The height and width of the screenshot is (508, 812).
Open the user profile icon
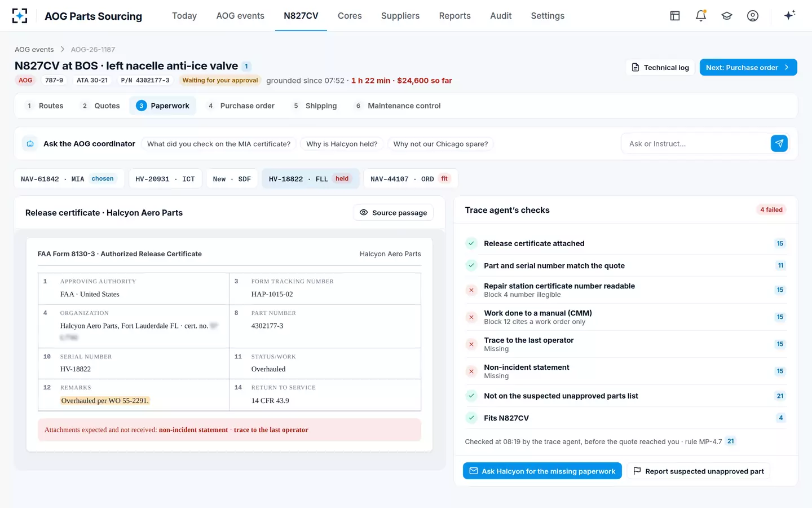(753, 16)
